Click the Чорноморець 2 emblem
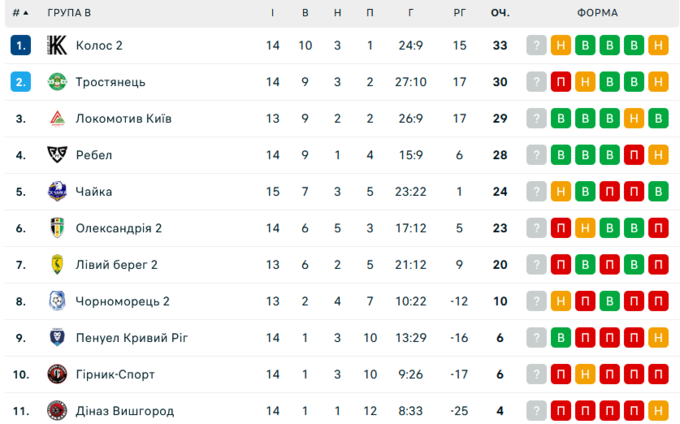 [57, 301]
